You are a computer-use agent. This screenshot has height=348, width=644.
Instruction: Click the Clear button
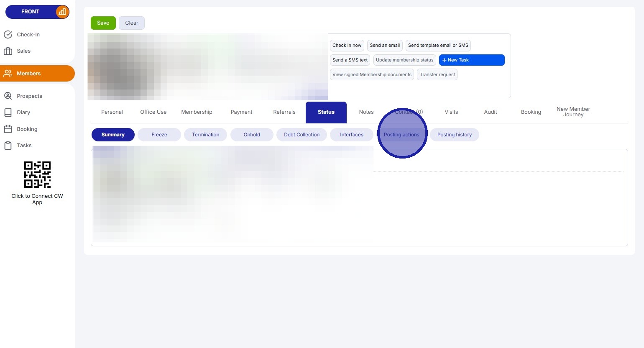click(x=132, y=23)
